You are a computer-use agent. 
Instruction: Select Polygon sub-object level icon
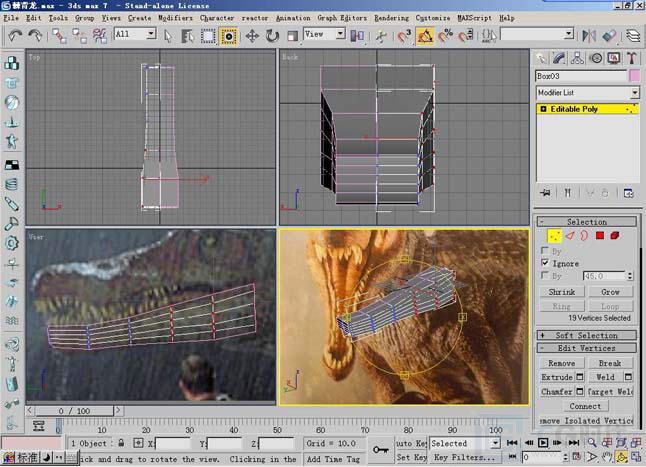point(600,236)
